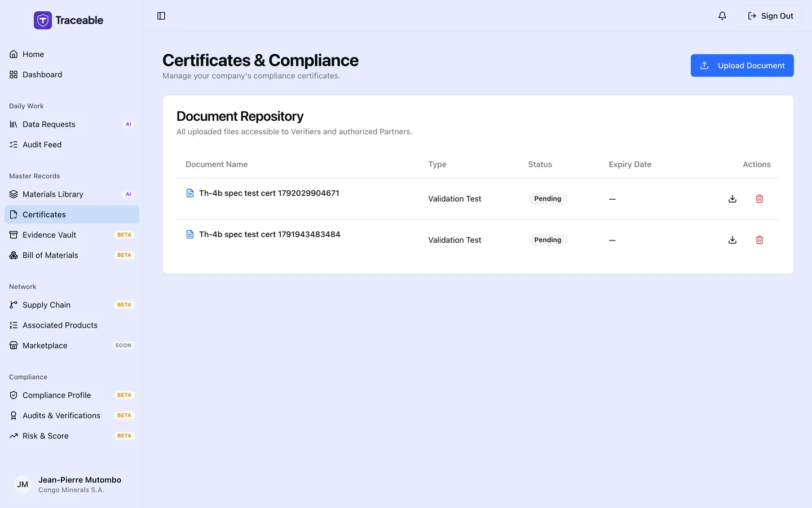Download the cert ending in 3484
812x508 pixels.
pos(732,240)
